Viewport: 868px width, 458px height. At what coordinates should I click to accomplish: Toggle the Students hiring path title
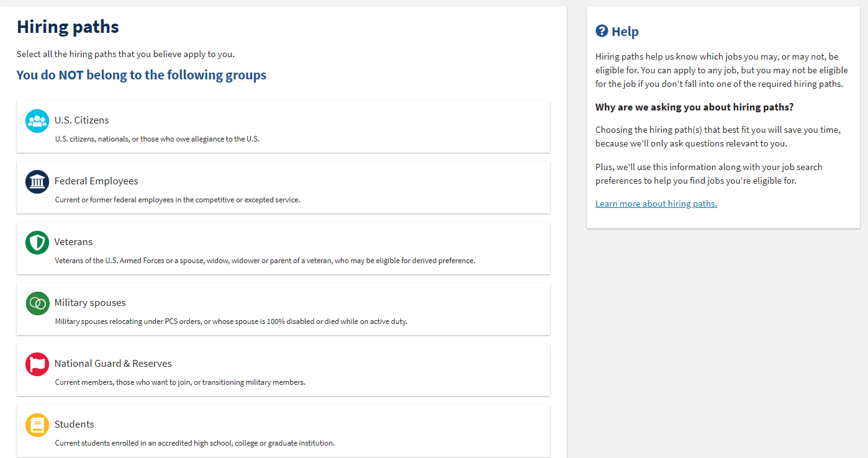coord(75,424)
